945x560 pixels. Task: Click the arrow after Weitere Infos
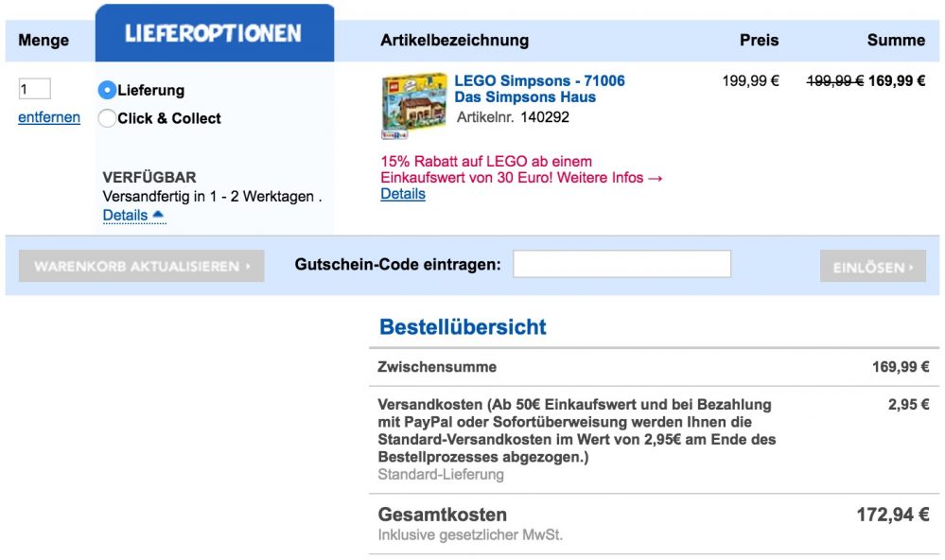pos(656,178)
